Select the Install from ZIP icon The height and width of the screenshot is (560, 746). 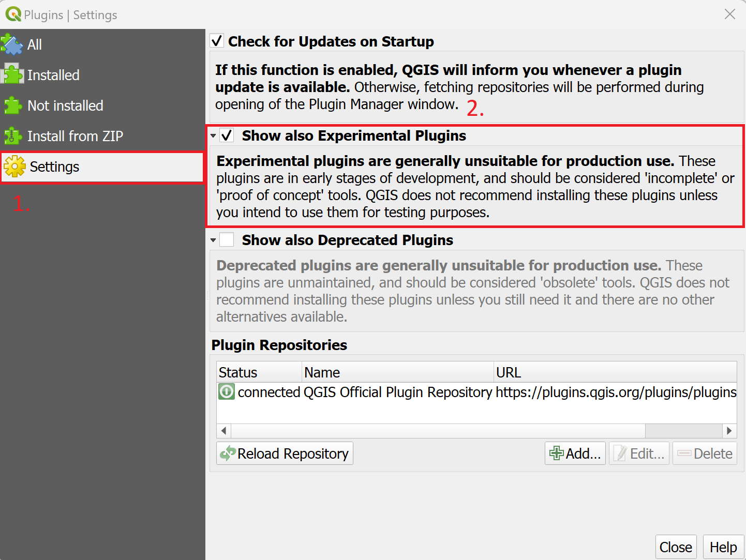12,136
